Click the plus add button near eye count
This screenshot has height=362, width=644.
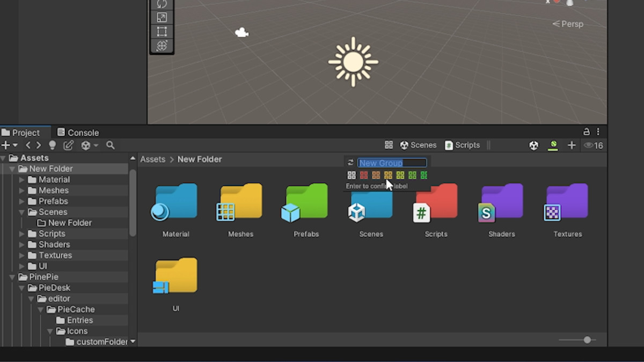click(572, 145)
